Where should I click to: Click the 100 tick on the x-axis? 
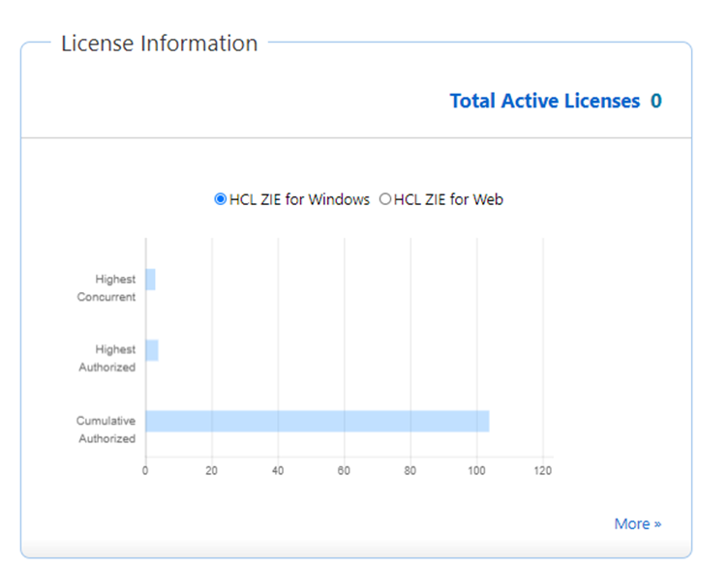[476, 471]
